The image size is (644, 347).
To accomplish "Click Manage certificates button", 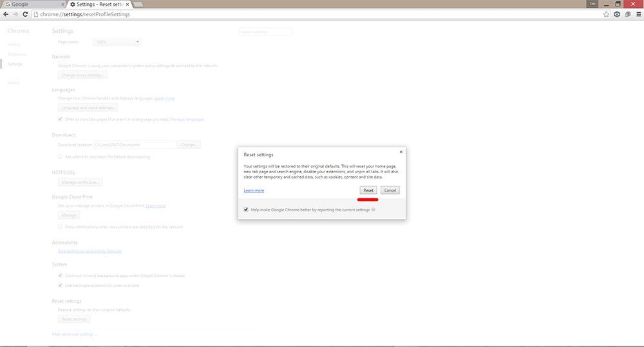I will [x=80, y=182].
